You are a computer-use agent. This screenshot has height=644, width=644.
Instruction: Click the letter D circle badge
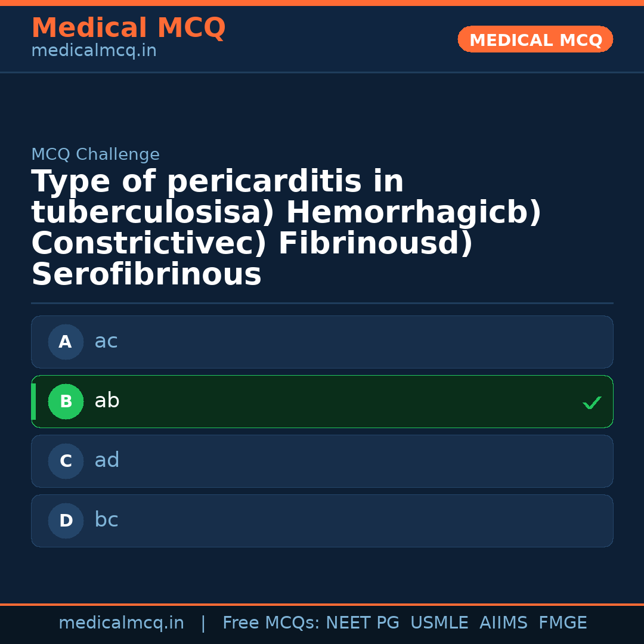pos(66,521)
